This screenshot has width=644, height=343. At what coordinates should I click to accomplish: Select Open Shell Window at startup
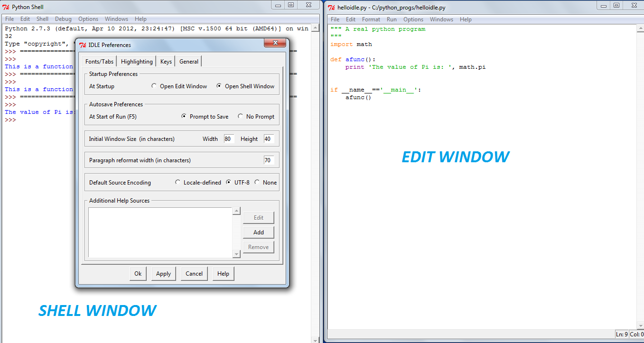(245, 86)
